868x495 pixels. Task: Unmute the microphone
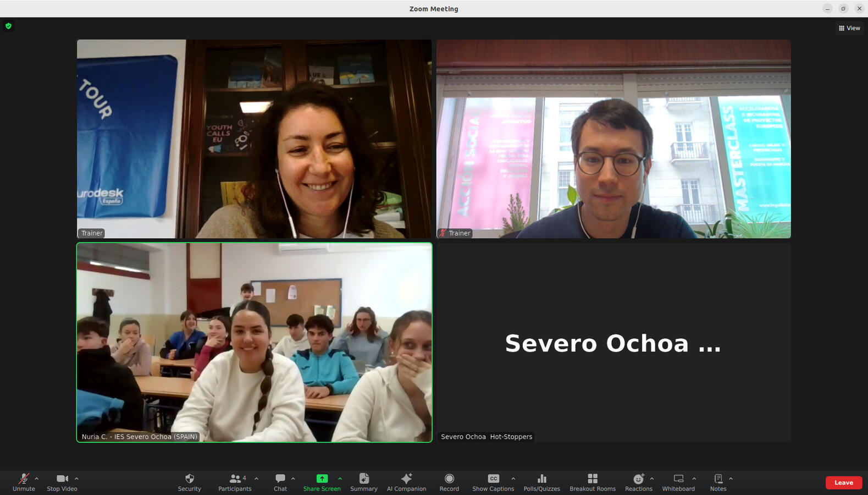point(24,482)
